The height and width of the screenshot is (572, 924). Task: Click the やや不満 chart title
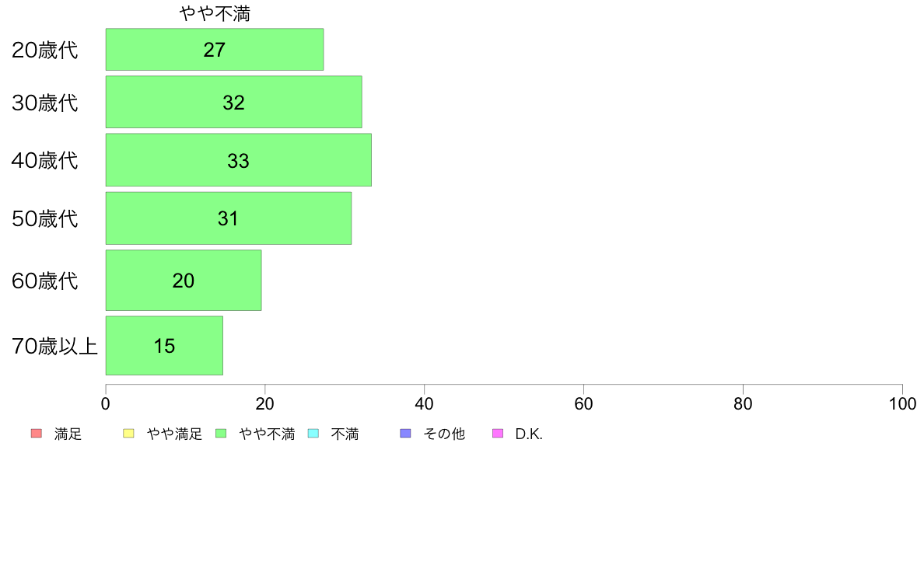point(215,13)
